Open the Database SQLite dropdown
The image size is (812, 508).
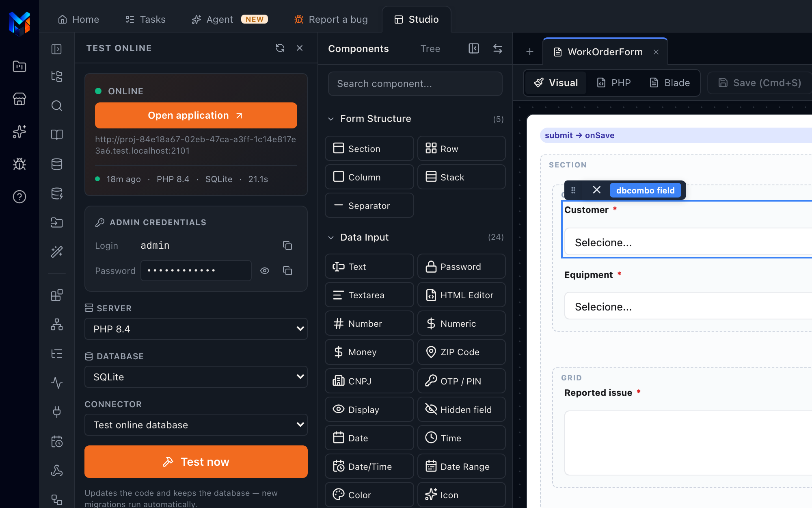[x=196, y=377]
